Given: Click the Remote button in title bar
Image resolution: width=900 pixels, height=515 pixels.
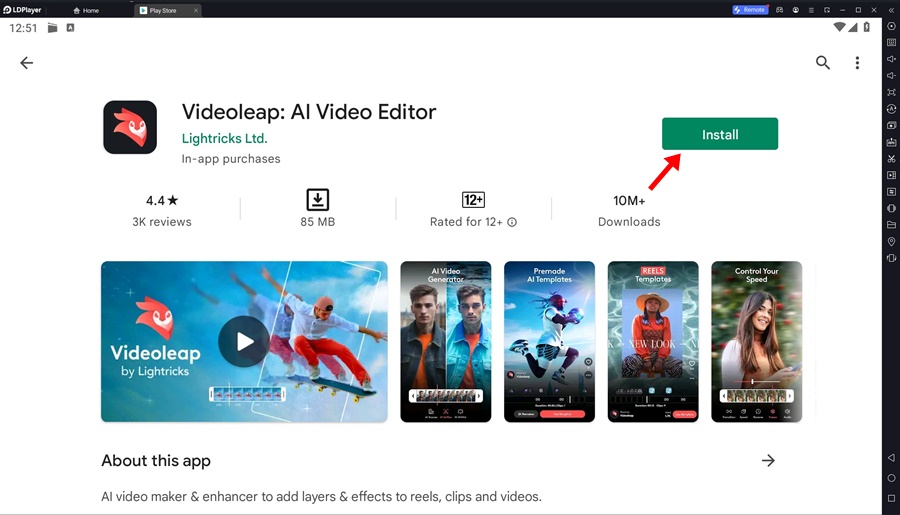Looking at the screenshot, I should 749,10.
